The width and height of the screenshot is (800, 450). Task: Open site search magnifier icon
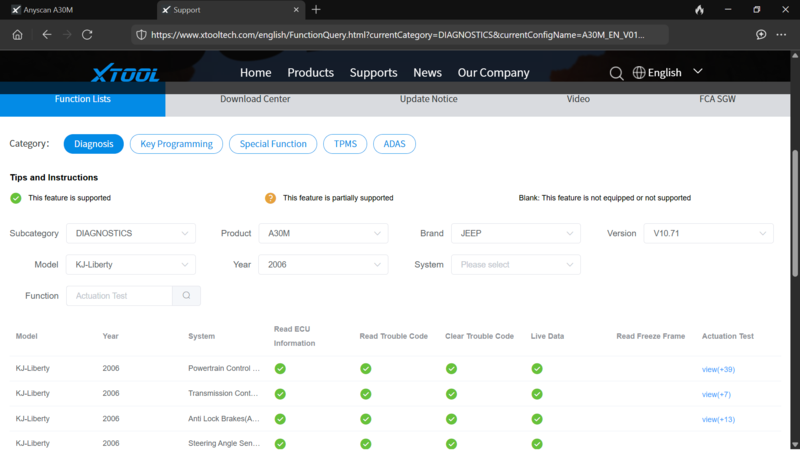click(616, 73)
